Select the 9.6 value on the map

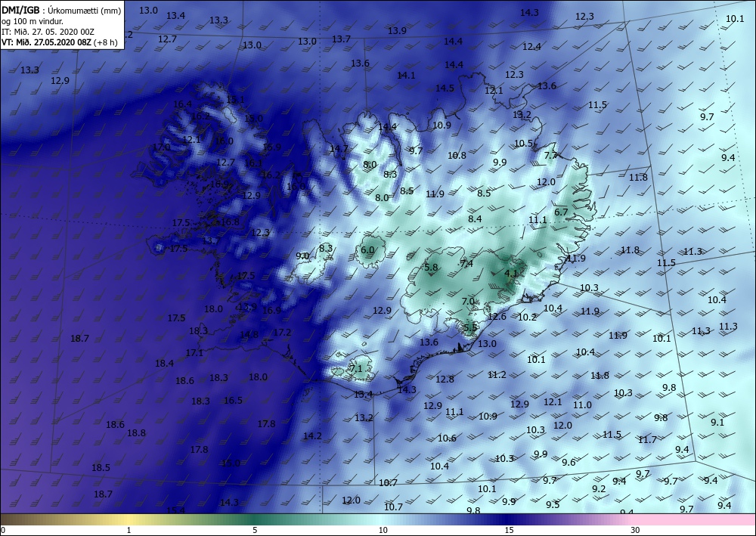pos(569,462)
